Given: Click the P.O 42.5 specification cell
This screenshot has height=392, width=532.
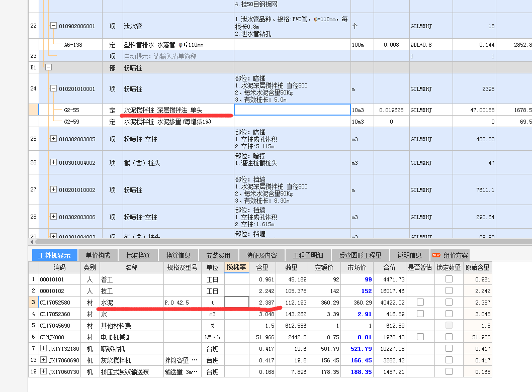Looking at the screenshot, I should (x=183, y=302).
